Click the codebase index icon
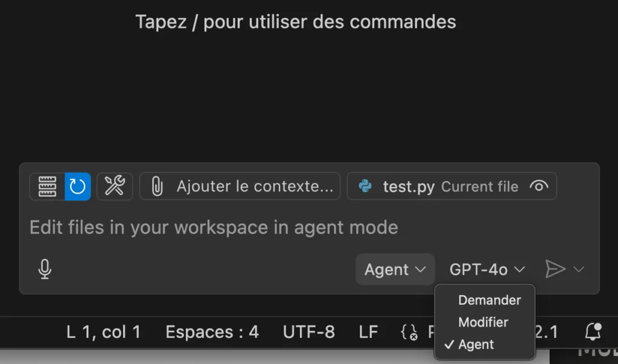This screenshot has height=364, width=618. point(47,187)
